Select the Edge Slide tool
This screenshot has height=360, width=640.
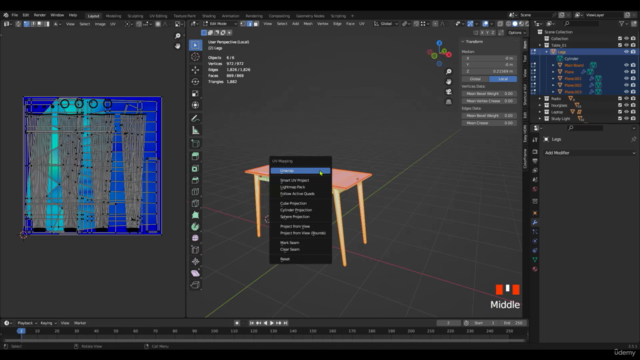point(196,250)
